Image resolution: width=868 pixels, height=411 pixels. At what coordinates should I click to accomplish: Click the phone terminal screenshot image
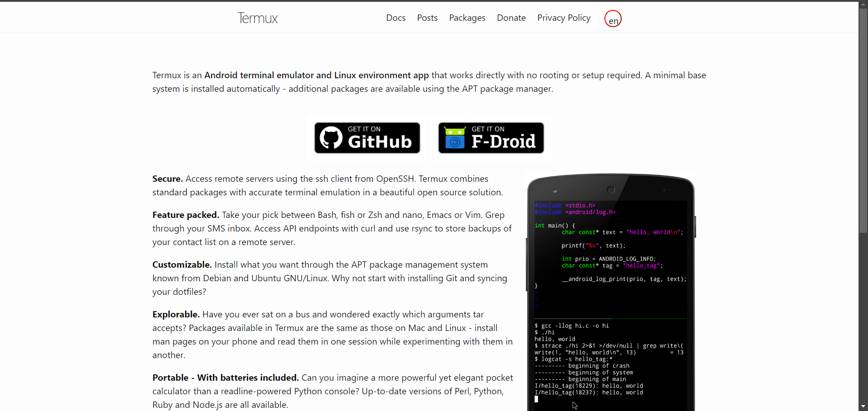point(611,292)
